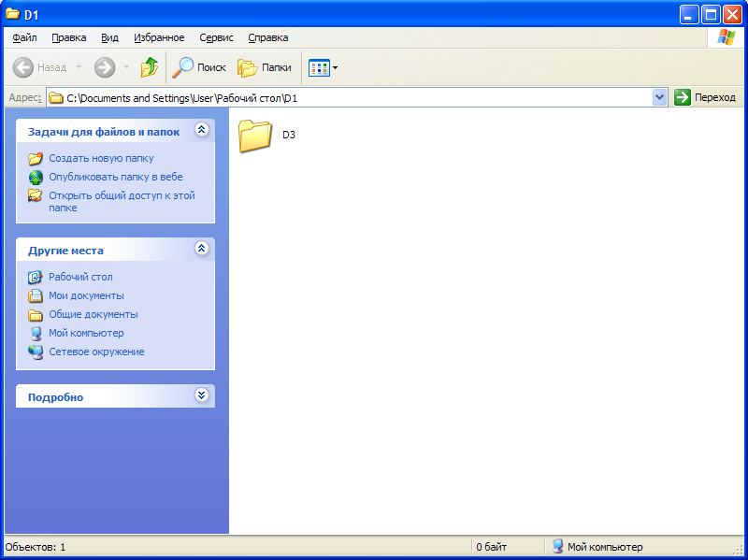Click the My Computer icon in sidebar
Viewport: 748px width, 560px height.
[36, 333]
